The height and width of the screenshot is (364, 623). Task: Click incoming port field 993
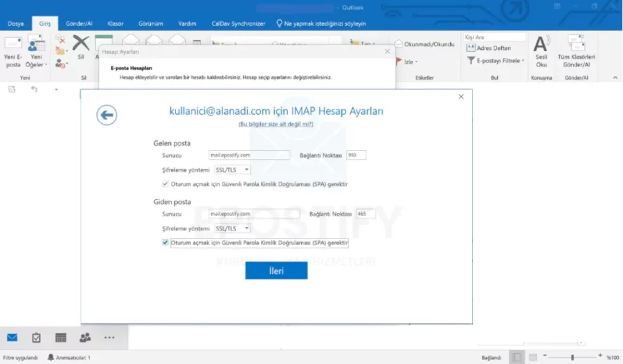coord(356,155)
